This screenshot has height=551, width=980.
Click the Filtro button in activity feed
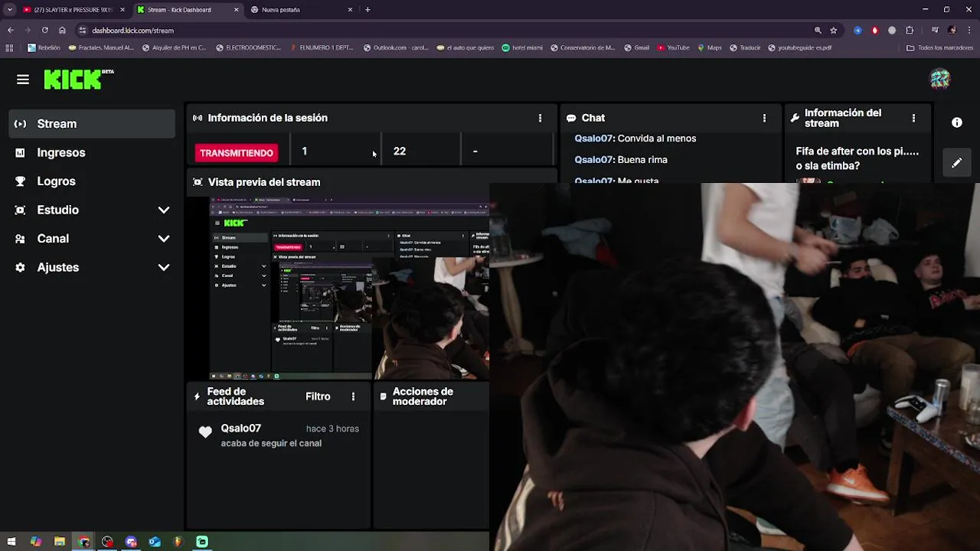click(x=318, y=396)
